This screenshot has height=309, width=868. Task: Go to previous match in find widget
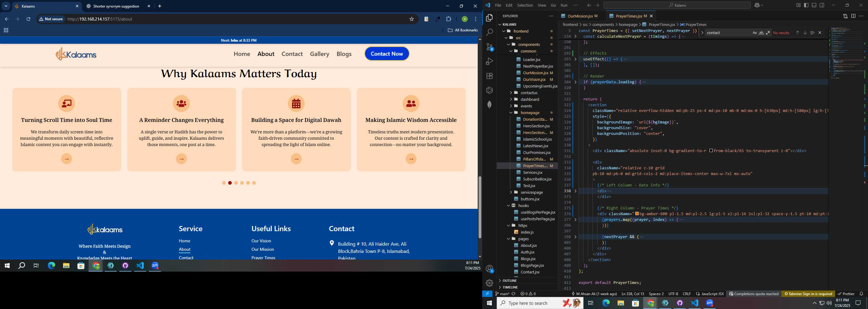tap(797, 33)
